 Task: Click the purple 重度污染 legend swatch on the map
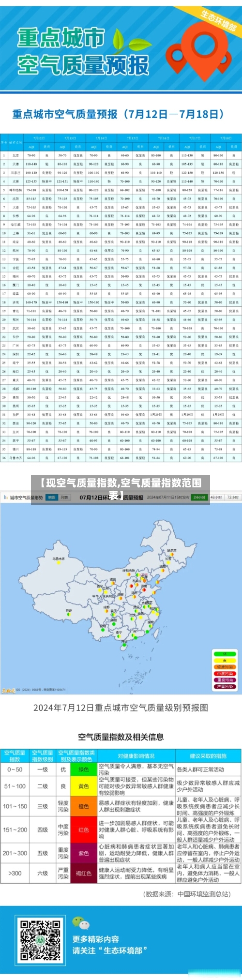click(225, 680)
